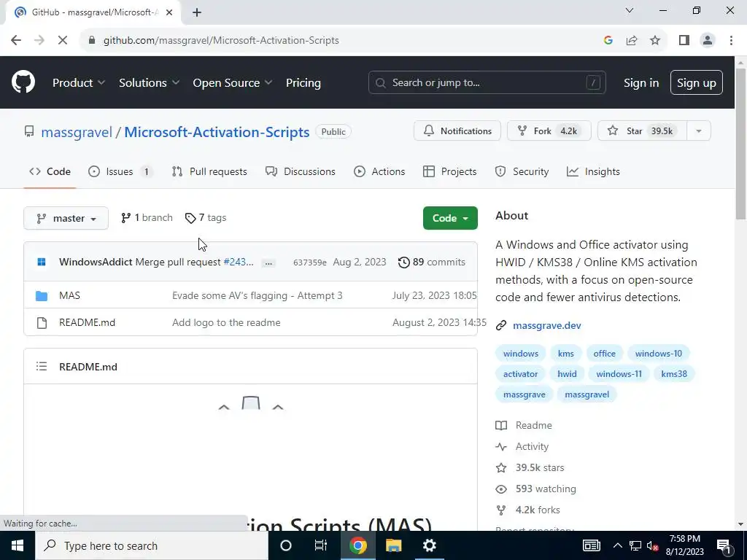Click the GitHub Octocat logo
747x560 pixels.
[x=23, y=82]
